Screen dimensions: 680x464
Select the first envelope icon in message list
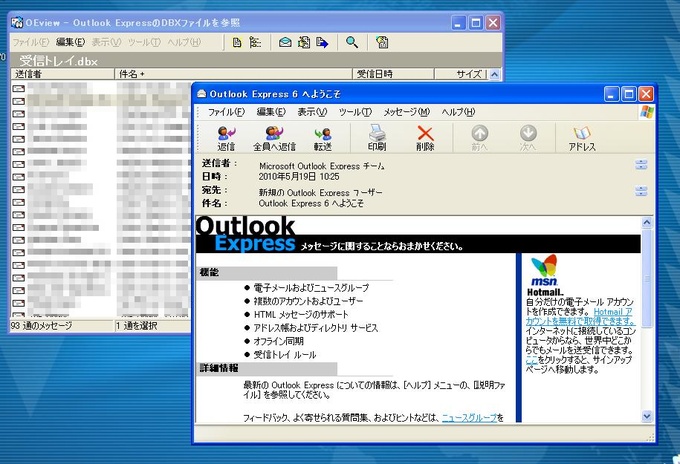coord(18,88)
